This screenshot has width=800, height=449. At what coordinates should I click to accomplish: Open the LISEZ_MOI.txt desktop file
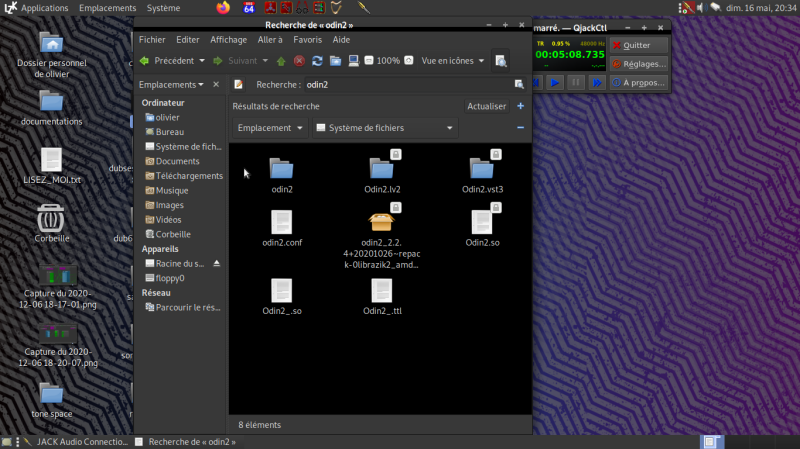[x=52, y=166]
